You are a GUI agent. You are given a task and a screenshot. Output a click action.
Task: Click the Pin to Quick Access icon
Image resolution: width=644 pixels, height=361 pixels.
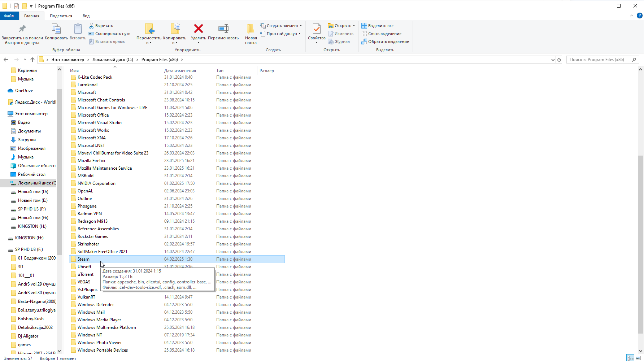22,29
